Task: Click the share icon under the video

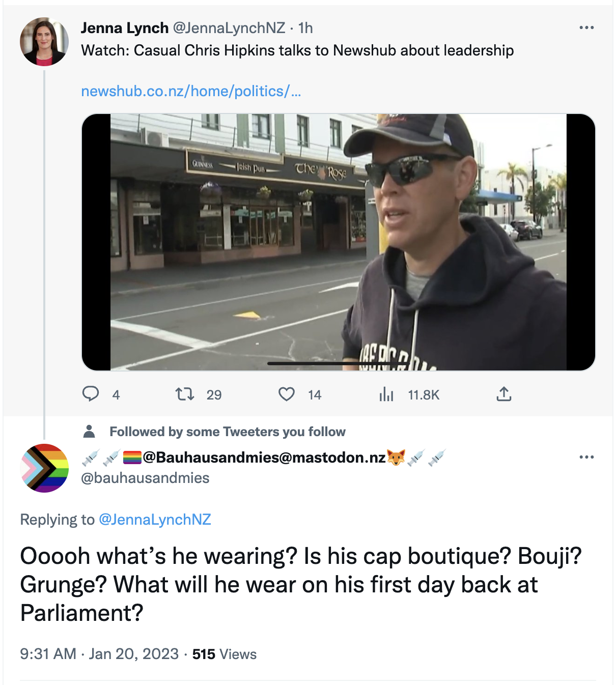Action: 503,394
